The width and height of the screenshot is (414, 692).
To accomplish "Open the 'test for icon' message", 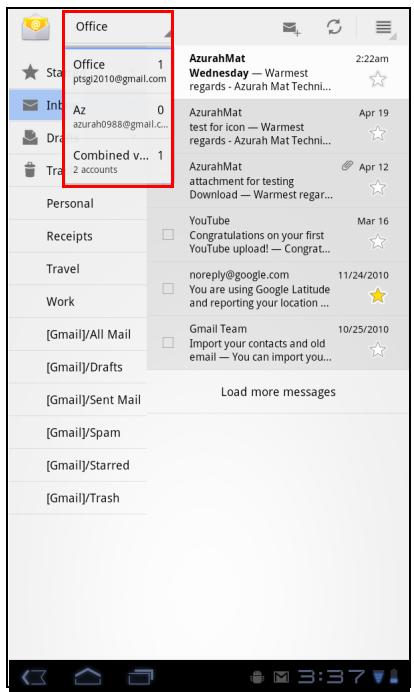I will [290, 126].
